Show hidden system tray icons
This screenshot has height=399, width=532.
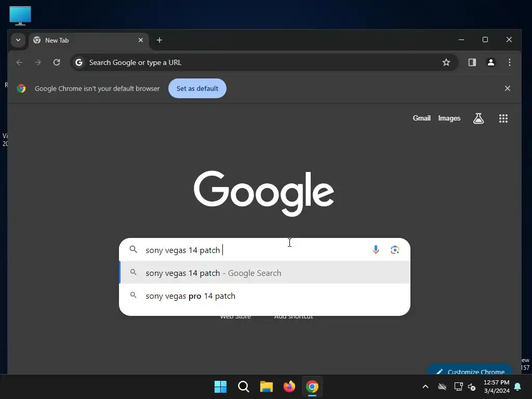pyautogui.click(x=425, y=387)
